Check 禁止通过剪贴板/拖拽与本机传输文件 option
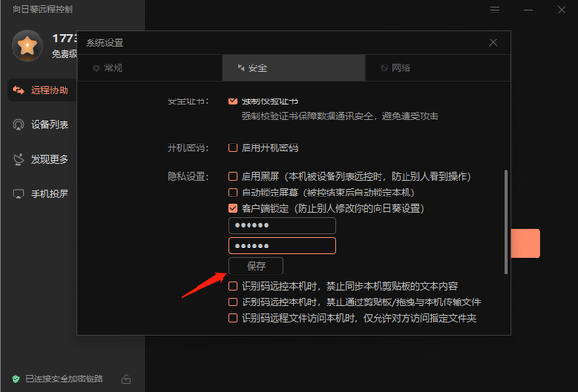578x392 pixels. tap(233, 302)
